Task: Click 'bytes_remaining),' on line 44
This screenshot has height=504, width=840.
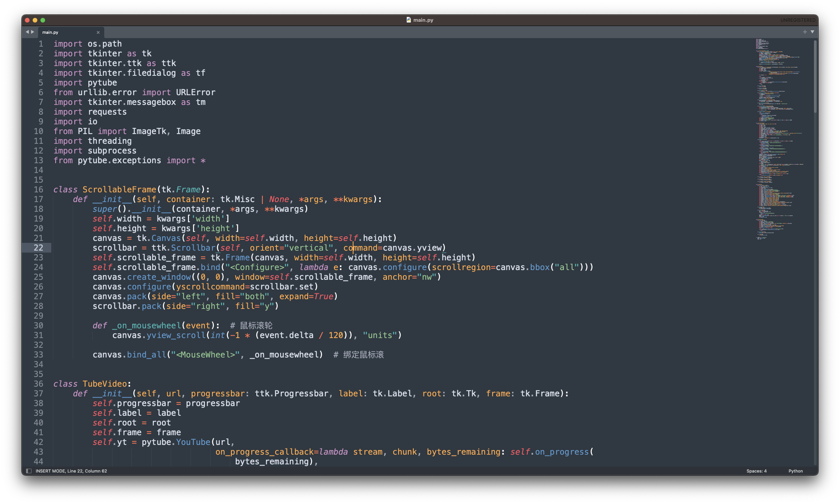Action: coord(276,461)
